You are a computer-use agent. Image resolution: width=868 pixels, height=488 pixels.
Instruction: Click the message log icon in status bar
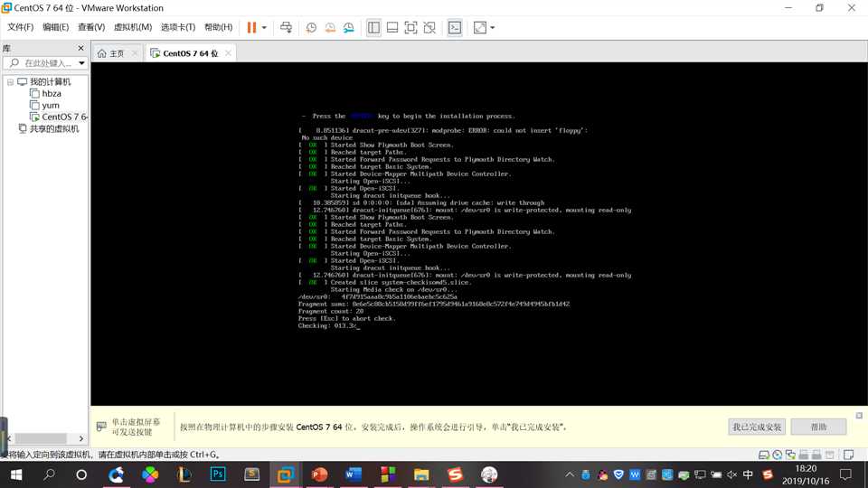point(848,455)
